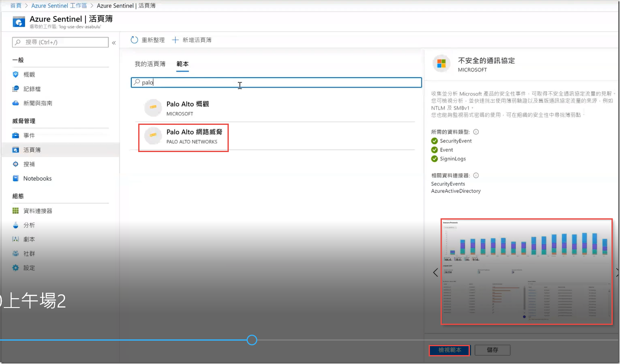Click the 資料連接器 grid icon
This screenshot has width=620, height=364.
(16, 211)
